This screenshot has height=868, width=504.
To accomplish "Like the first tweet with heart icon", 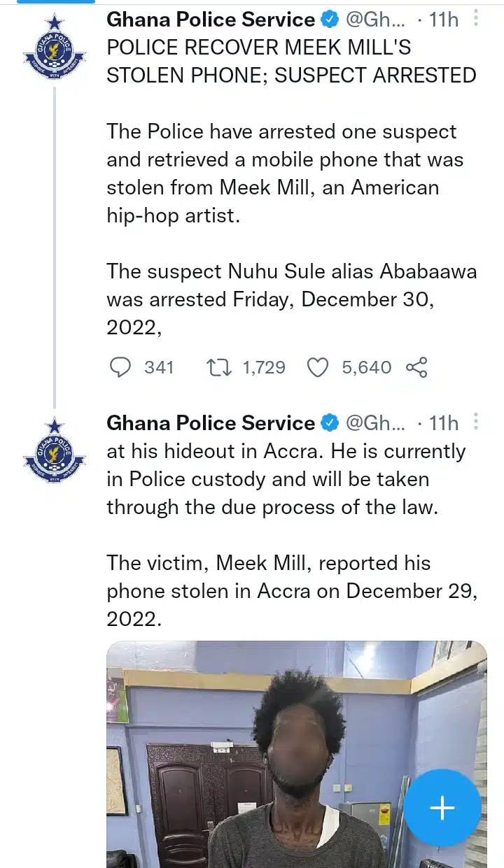I will pyautogui.click(x=318, y=367).
